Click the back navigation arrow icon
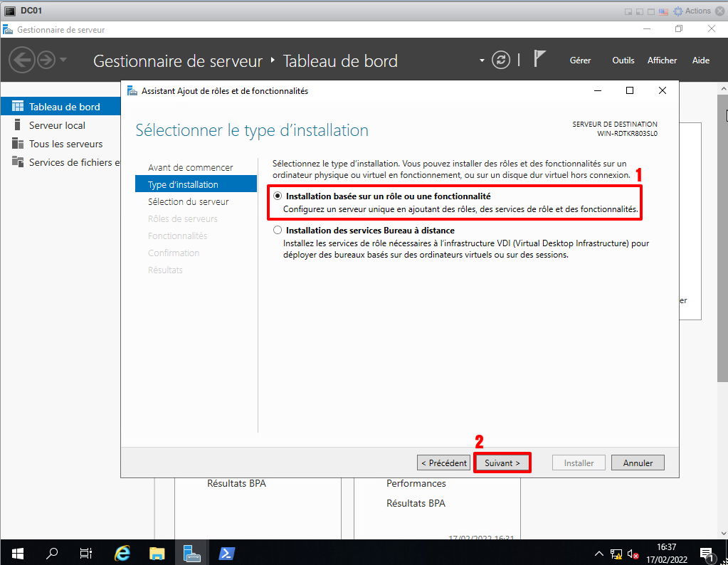 pos(22,60)
